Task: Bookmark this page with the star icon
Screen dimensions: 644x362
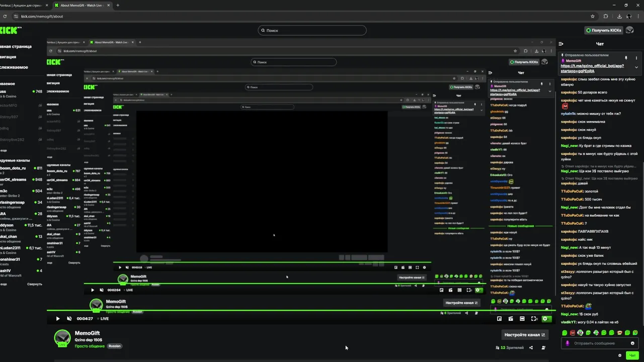Action: click(593, 16)
